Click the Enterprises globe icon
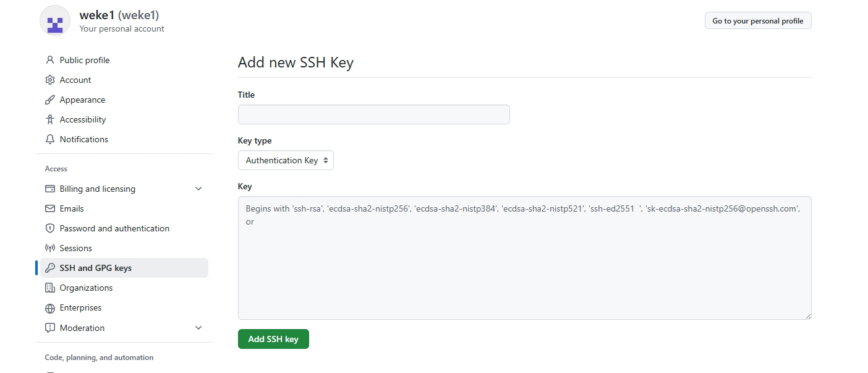 coord(49,307)
